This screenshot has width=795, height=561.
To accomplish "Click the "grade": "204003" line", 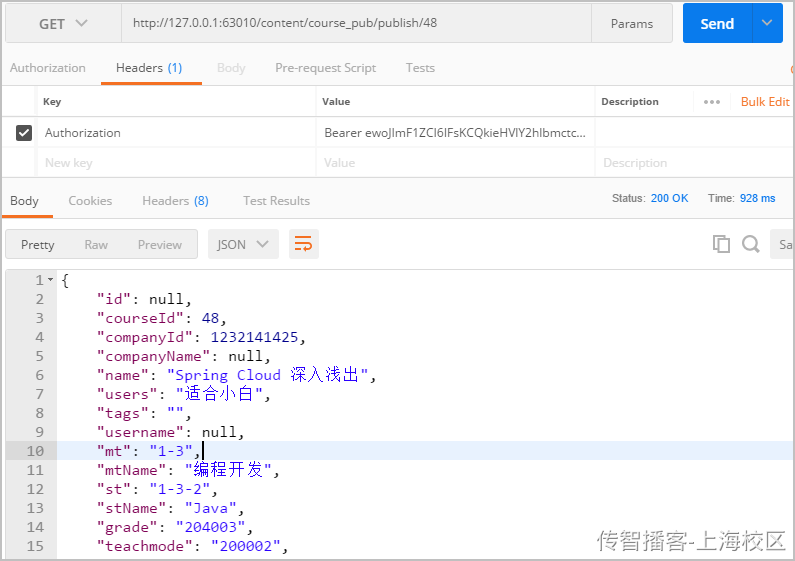I will point(174,527).
